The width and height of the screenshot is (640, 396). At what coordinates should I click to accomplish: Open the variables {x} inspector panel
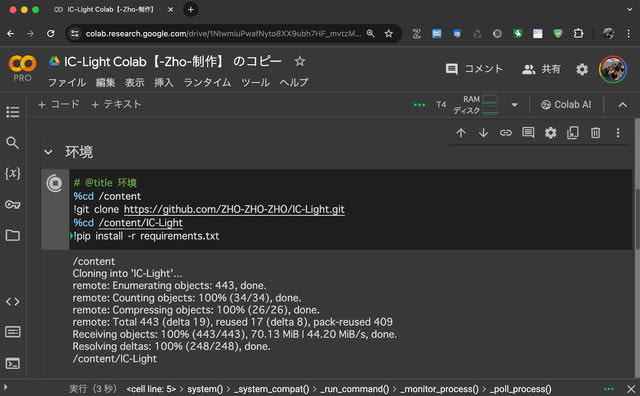coord(13,173)
